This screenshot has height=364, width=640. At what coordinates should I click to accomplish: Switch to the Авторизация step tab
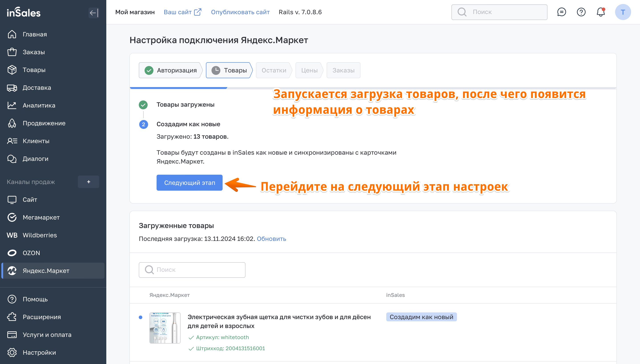click(x=171, y=70)
